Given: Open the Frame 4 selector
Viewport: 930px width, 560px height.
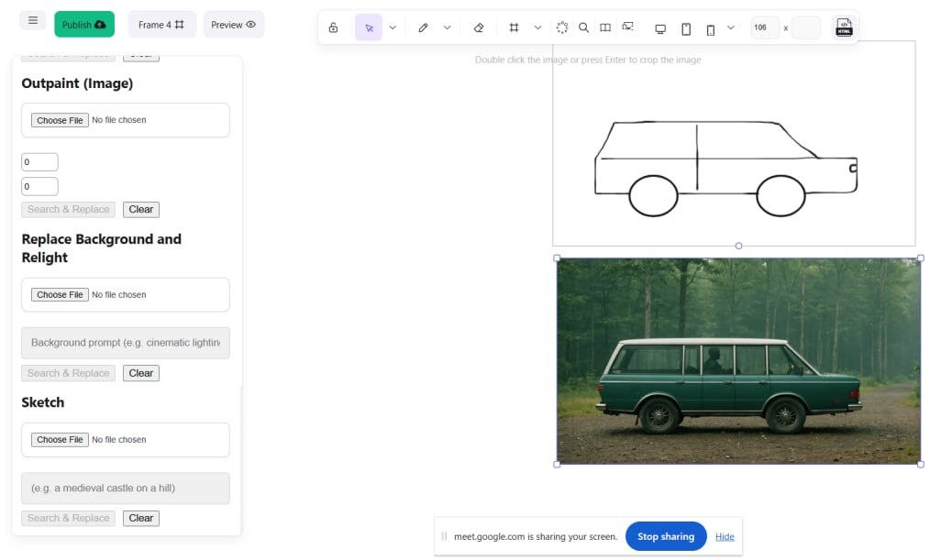Looking at the screenshot, I should [x=162, y=25].
